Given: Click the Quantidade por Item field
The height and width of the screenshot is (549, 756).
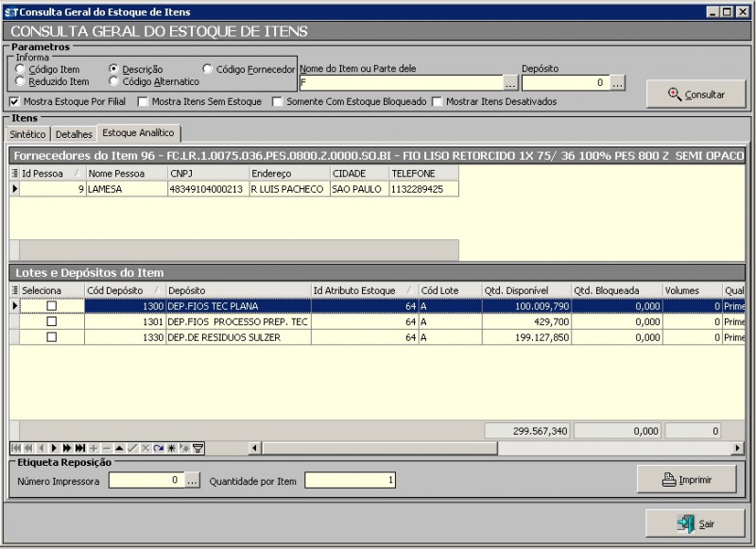Looking at the screenshot, I should [x=350, y=481].
